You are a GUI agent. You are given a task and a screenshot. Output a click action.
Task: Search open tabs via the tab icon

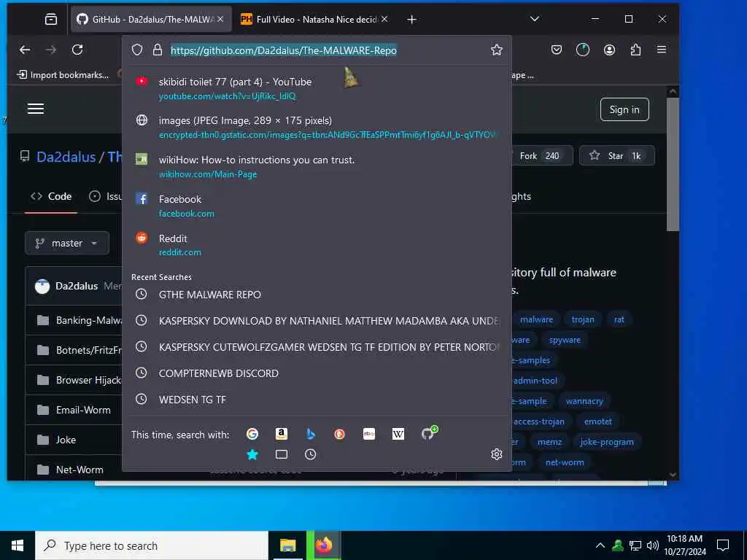pos(282,455)
